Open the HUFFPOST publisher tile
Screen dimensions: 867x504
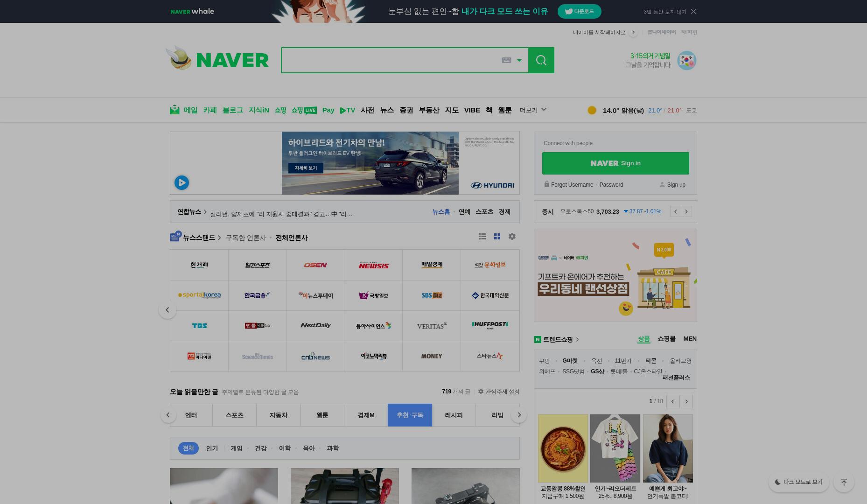click(490, 326)
